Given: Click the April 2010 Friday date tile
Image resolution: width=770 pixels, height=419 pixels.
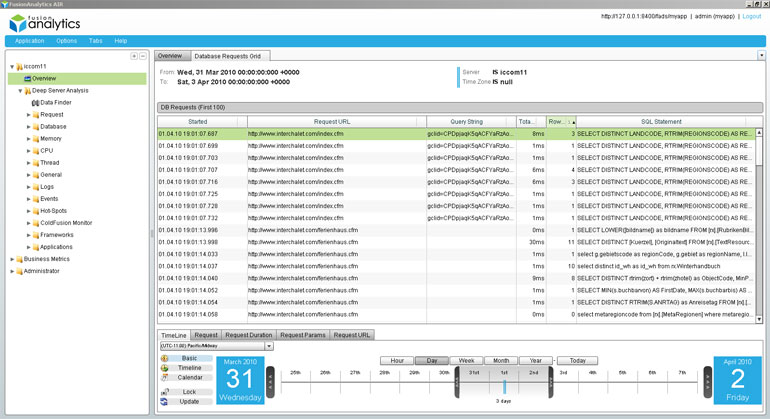Looking at the screenshot, I should tap(737, 381).
